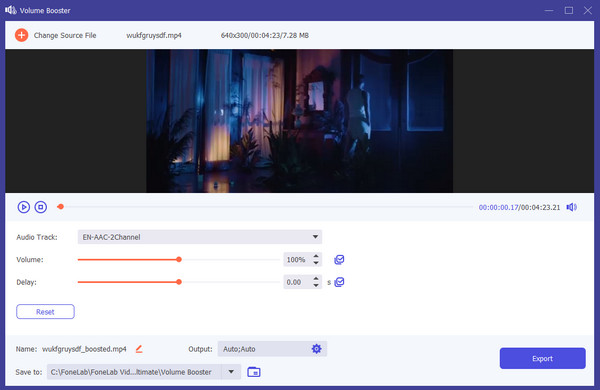Stop the video playback
The image size is (600, 390).
[x=41, y=207]
